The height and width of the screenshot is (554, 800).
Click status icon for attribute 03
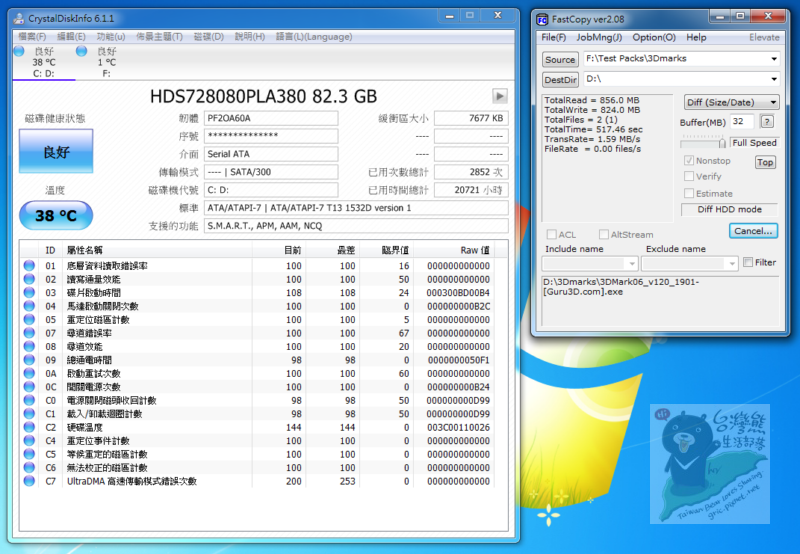click(29, 293)
